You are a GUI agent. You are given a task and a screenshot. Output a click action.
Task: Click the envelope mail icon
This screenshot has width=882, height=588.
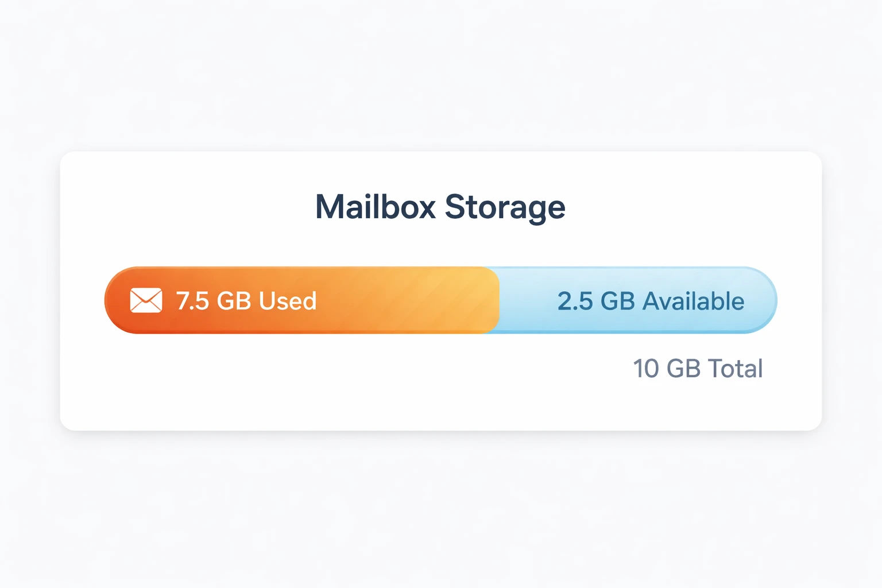coord(146,300)
